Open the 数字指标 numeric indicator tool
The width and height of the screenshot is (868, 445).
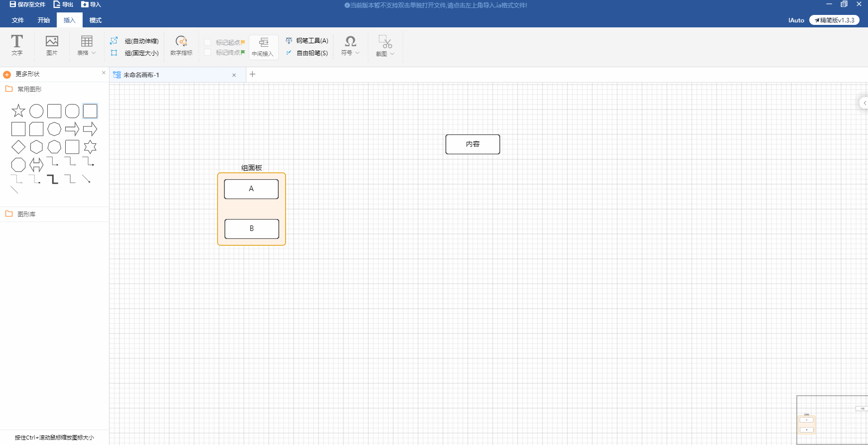[x=181, y=45]
